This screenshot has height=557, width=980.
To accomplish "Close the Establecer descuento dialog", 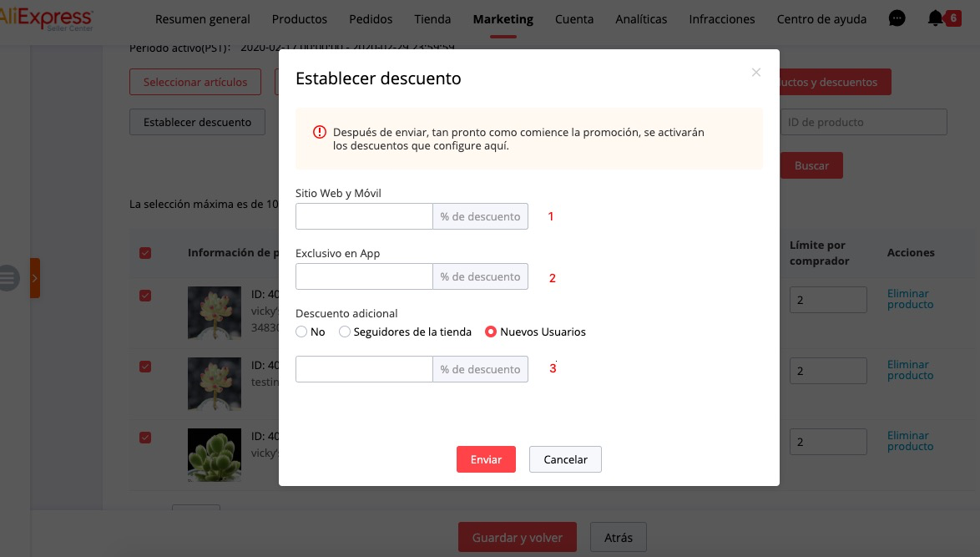I will coord(756,73).
